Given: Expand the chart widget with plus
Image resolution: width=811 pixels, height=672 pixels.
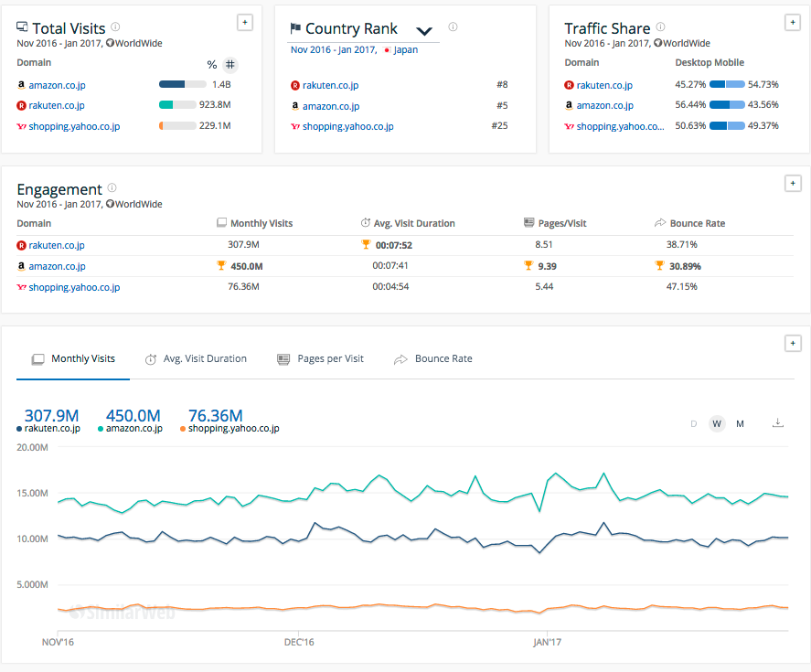Looking at the screenshot, I should pyautogui.click(x=793, y=343).
